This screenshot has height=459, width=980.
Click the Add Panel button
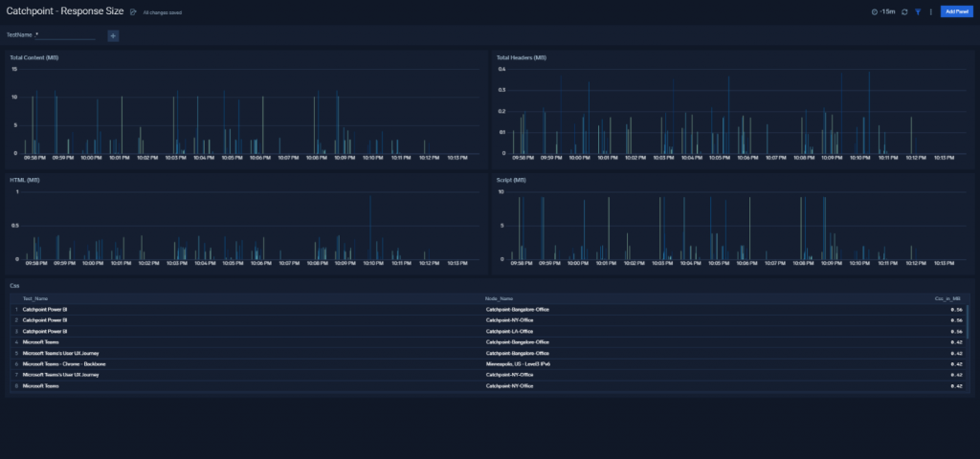(956, 11)
